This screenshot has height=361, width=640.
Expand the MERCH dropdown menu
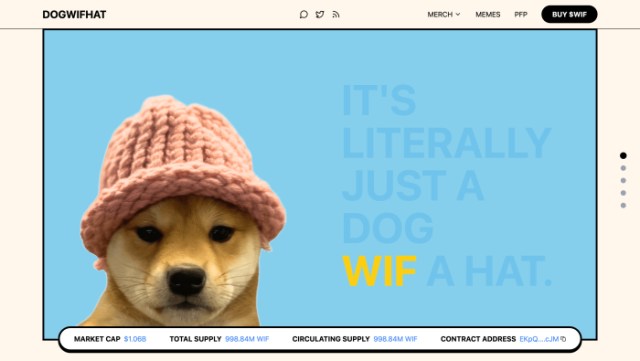(x=444, y=15)
